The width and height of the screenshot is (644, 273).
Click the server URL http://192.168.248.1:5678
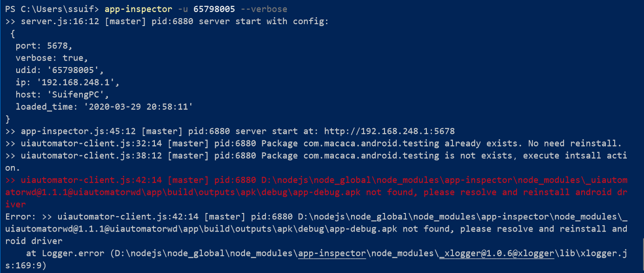389,131
